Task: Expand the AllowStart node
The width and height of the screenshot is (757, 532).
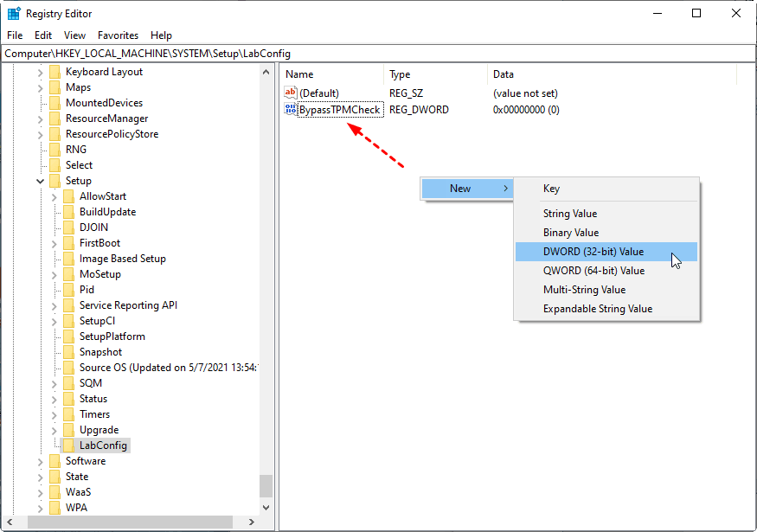Action: tap(54, 197)
